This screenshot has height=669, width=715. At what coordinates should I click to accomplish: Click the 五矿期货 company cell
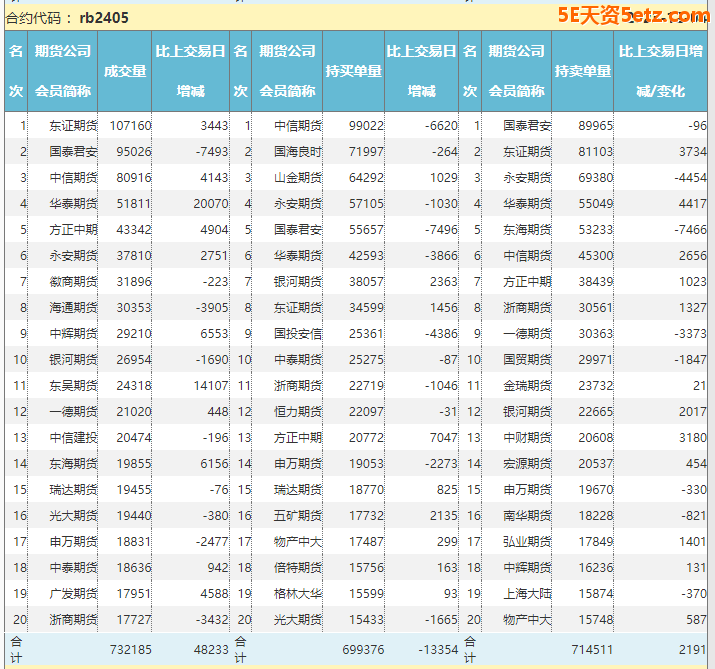tap(298, 516)
